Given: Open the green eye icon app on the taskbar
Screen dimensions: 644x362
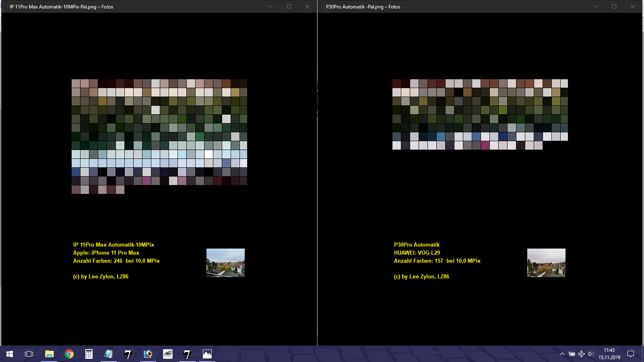Looking at the screenshot, I should (167, 354).
